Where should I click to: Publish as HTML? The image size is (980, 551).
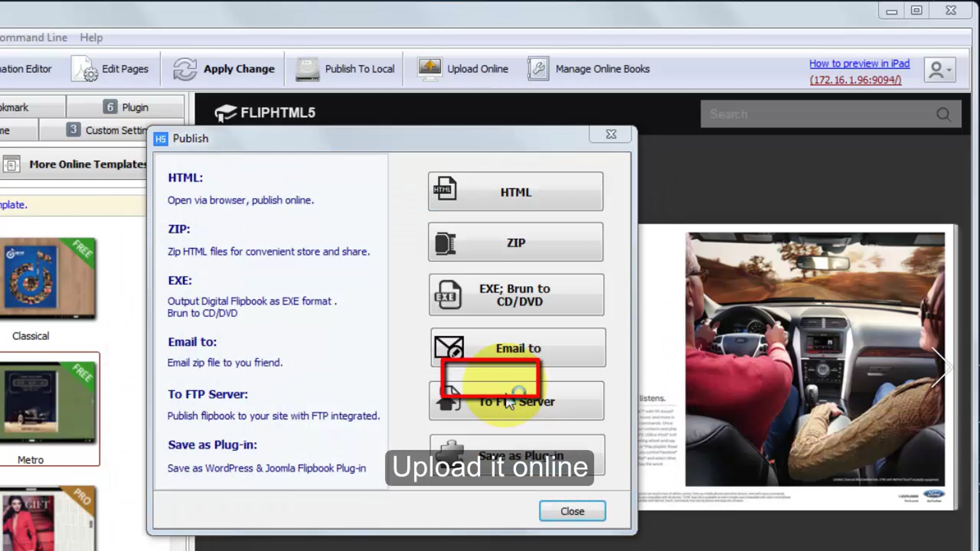[515, 191]
